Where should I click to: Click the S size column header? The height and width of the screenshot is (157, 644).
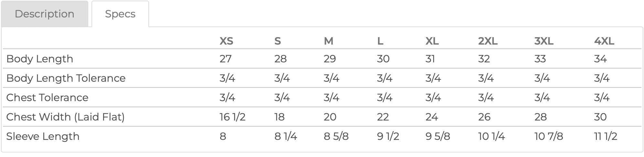[278, 41]
